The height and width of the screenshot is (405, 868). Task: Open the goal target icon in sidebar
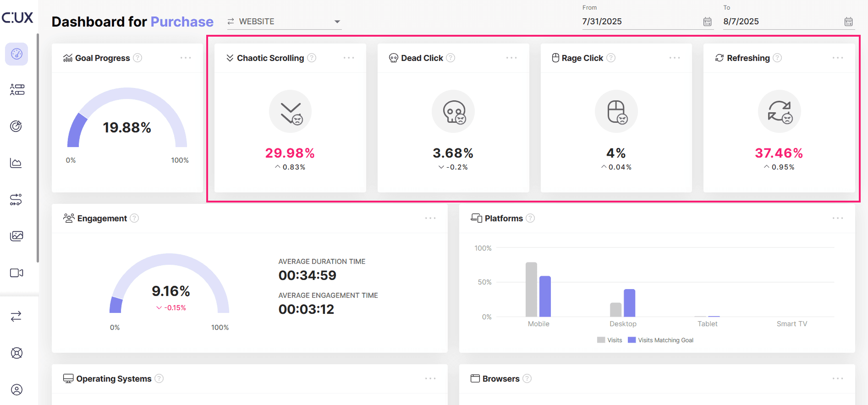click(x=16, y=126)
